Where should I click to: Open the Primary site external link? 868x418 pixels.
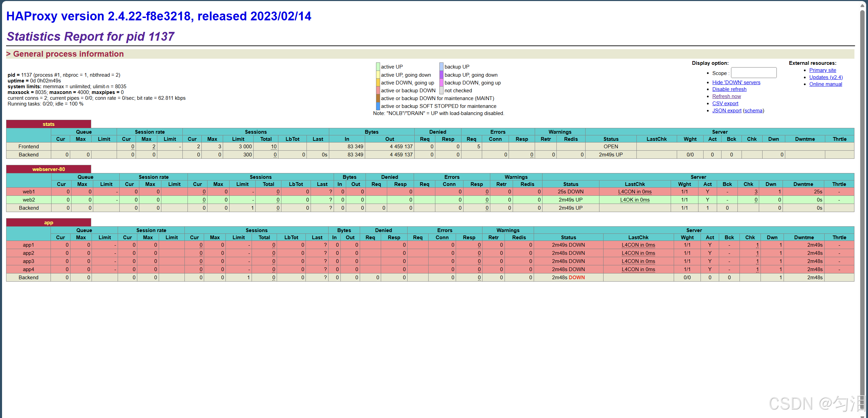click(x=822, y=70)
